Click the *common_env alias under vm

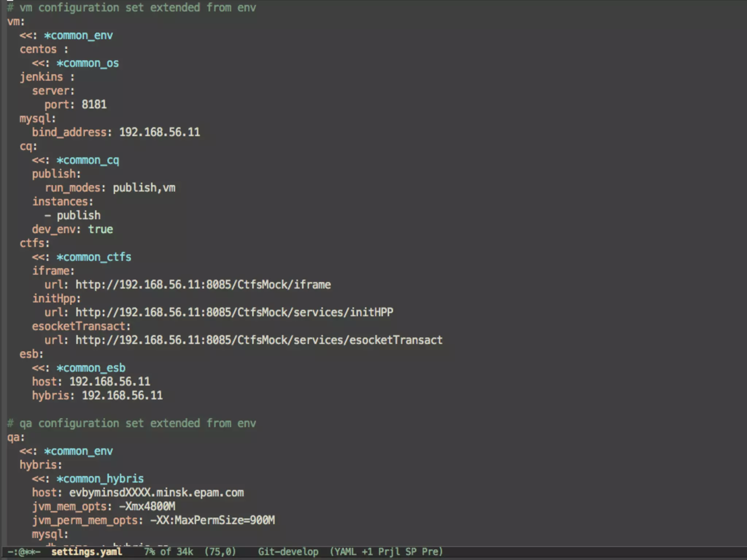78,35
